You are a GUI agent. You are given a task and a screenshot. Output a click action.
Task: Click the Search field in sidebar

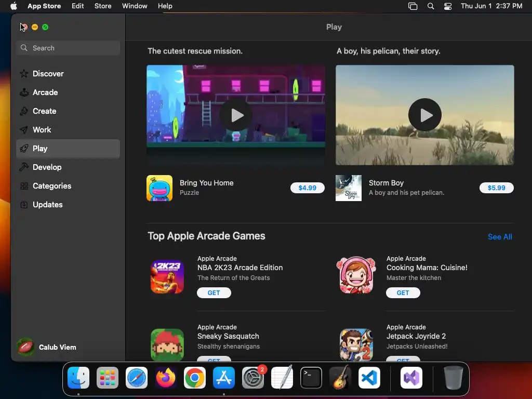coord(68,48)
